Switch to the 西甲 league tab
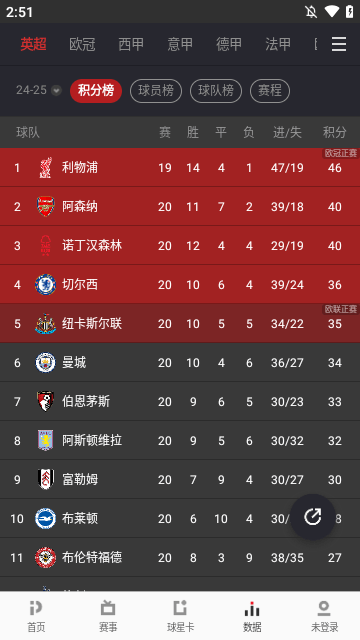The height and width of the screenshot is (640, 360). coord(131,44)
